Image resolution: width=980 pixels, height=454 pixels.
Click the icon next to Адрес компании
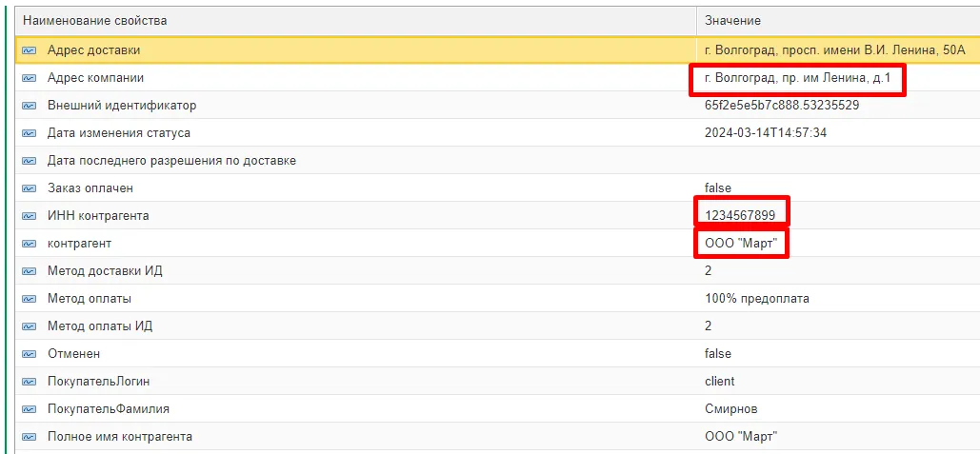pos(30,78)
